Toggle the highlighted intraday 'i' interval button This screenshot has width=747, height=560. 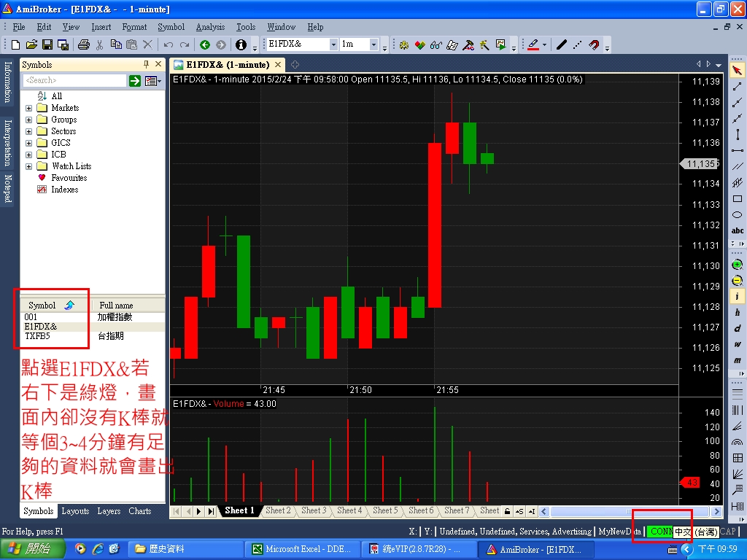737,296
